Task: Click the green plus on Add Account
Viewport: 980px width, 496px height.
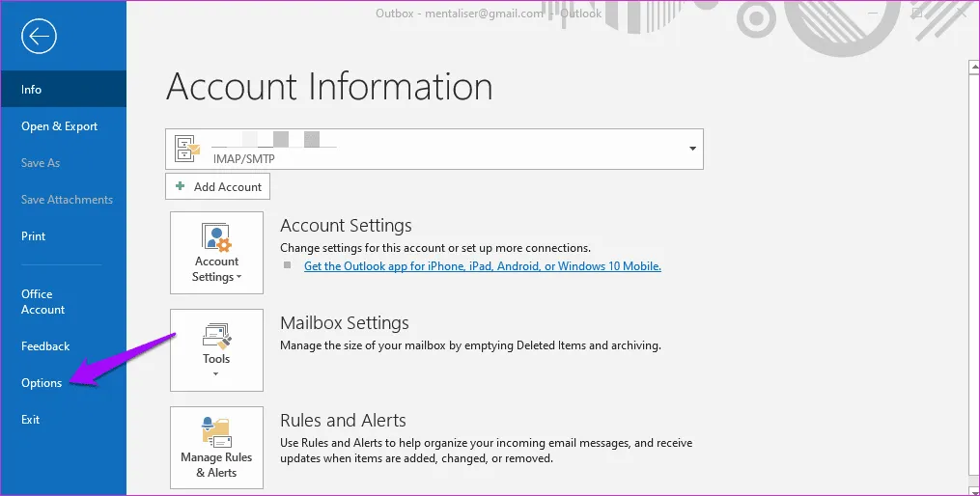Action: click(x=180, y=186)
